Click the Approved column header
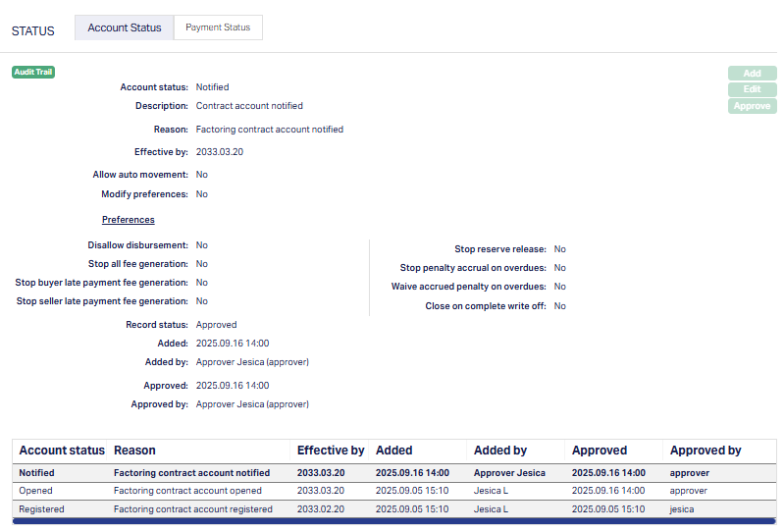This screenshot has width=784, height=532. tap(600, 451)
